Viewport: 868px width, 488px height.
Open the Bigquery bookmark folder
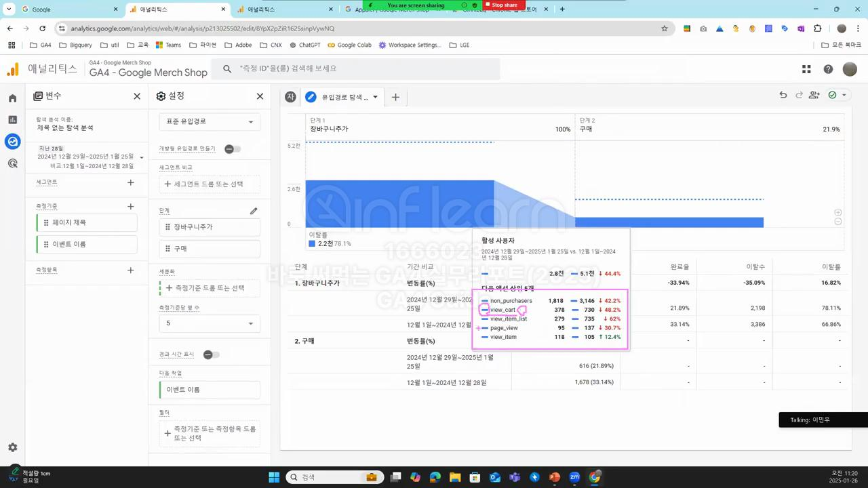(75, 45)
